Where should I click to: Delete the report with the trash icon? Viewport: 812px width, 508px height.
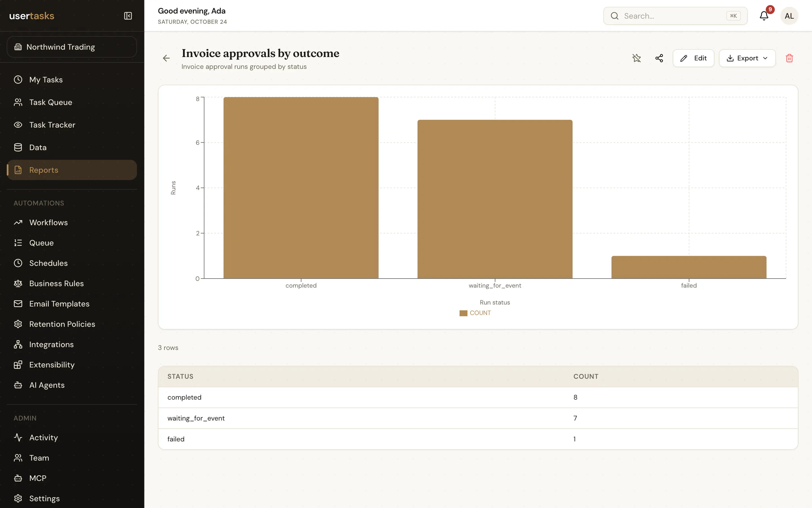(x=789, y=58)
